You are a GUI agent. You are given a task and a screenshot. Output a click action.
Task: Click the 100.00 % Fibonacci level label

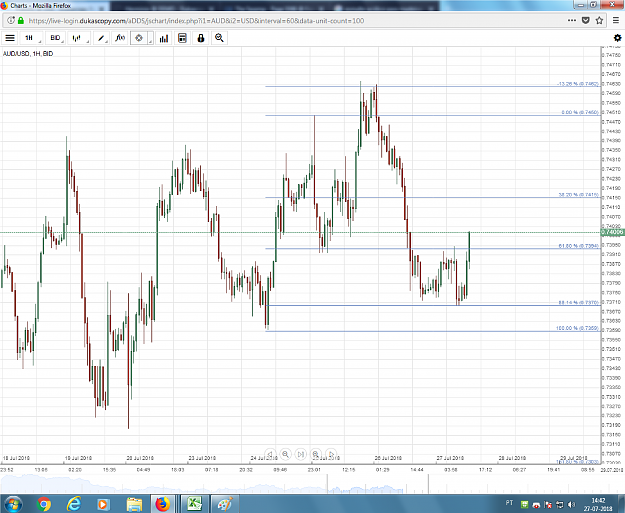point(577,328)
